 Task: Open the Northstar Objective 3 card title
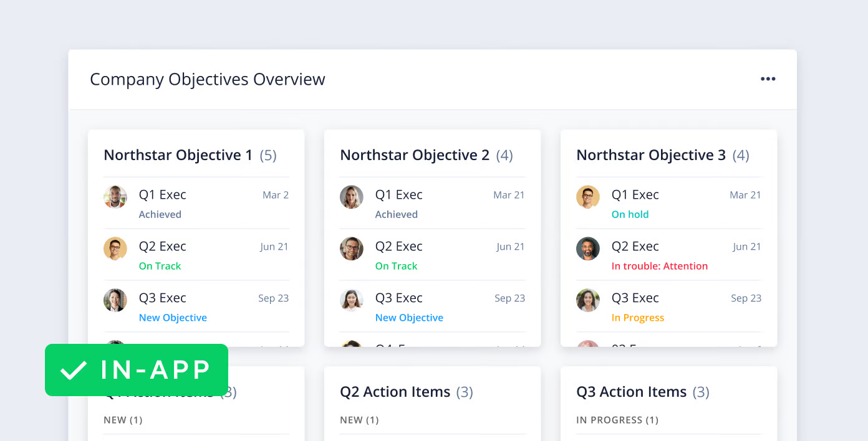(x=650, y=155)
